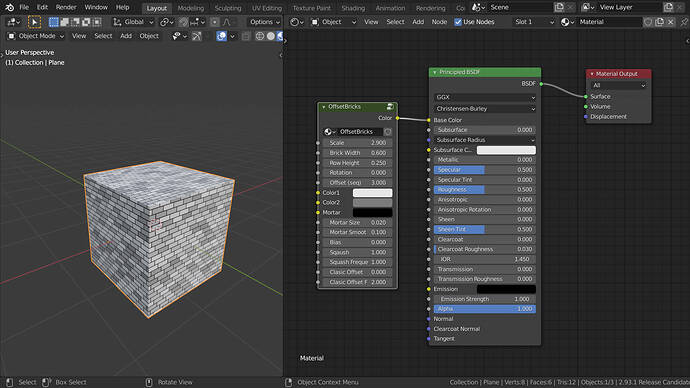Viewport: 690px width, 388px height.
Task: Click Color2 gray swatch in OffsetBricks
Action: [x=372, y=203]
